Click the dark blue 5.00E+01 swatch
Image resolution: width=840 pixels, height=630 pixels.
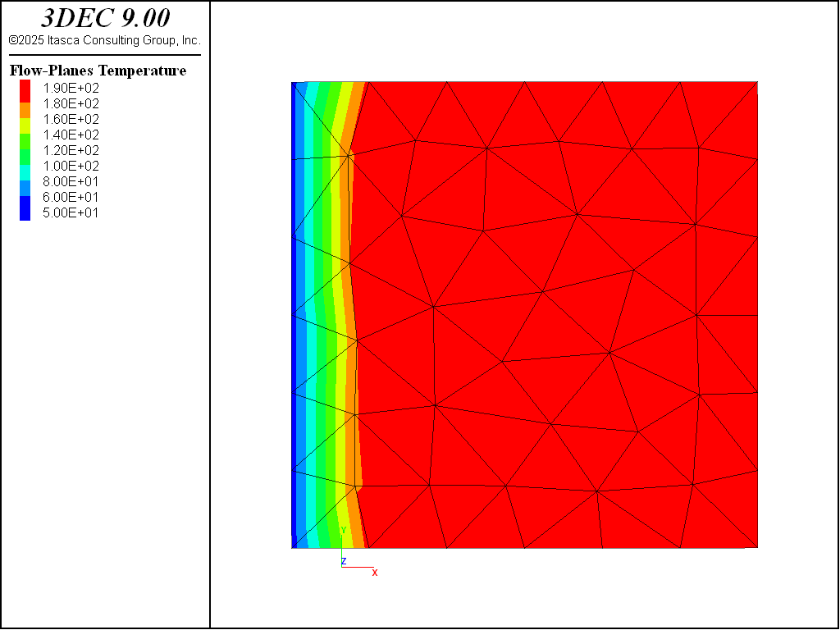(25, 208)
